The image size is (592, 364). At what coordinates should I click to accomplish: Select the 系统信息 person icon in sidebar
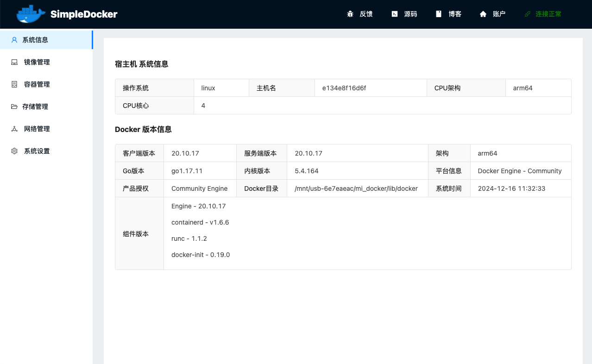coord(14,40)
